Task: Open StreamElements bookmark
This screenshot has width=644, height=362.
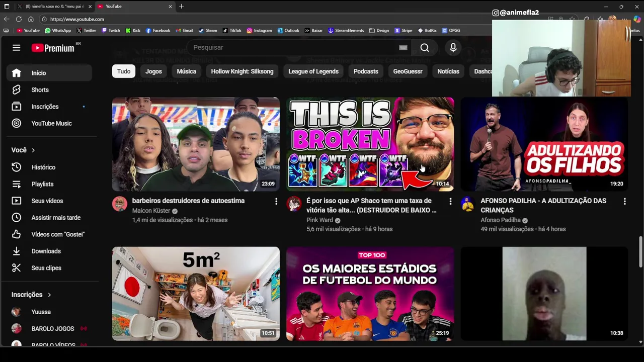Action: point(346,30)
